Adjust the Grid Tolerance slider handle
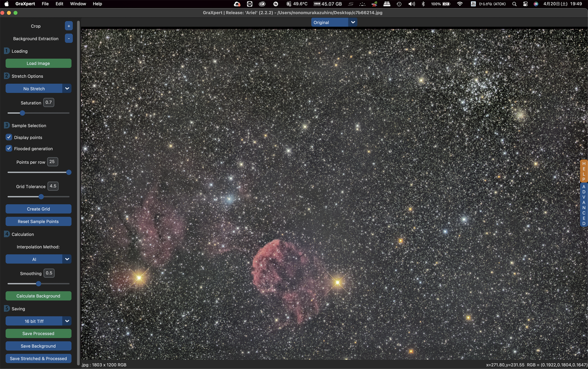Viewport: 588px width, 369px height. point(41,197)
